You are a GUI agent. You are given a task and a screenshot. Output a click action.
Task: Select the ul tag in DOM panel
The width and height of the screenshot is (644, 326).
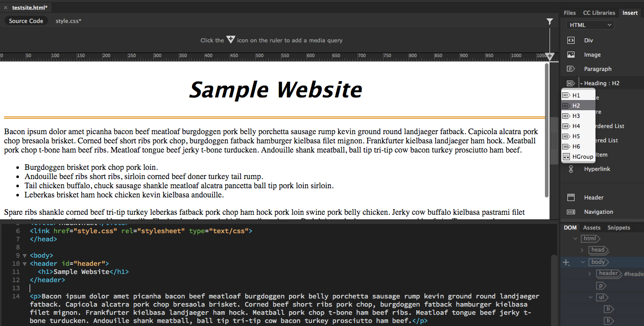tap(602, 297)
